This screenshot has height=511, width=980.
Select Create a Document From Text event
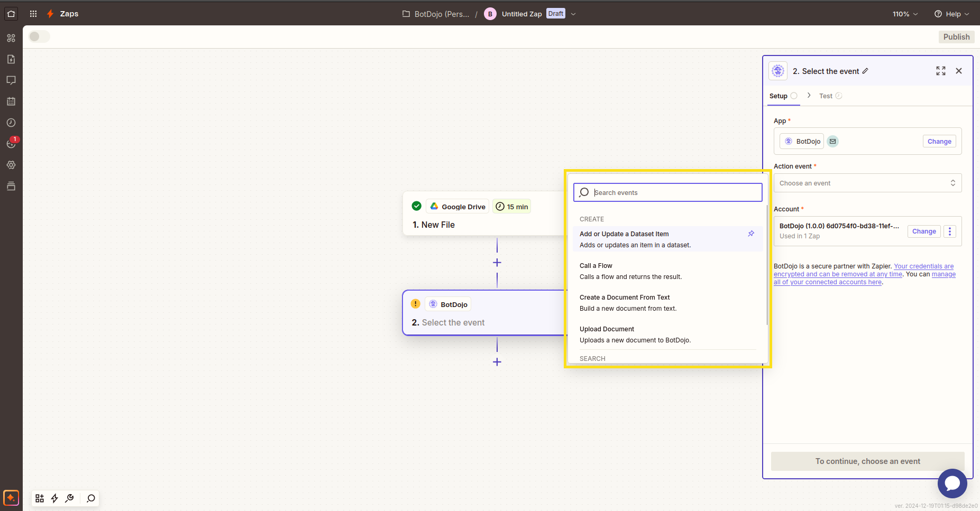pyautogui.click(x=667, y=303)
